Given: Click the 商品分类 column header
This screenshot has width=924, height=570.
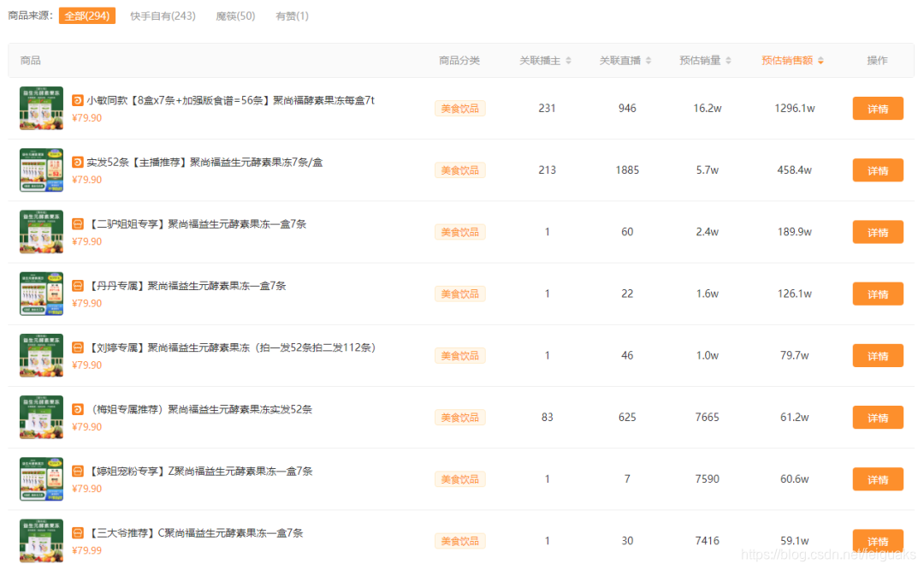Looking at the screenshot, I should [459, 61].
